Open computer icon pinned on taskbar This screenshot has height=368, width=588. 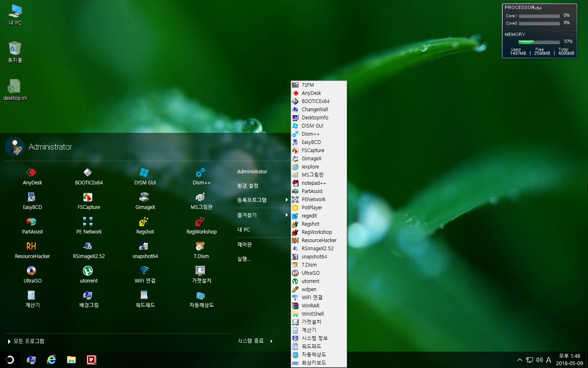(31, 360)
